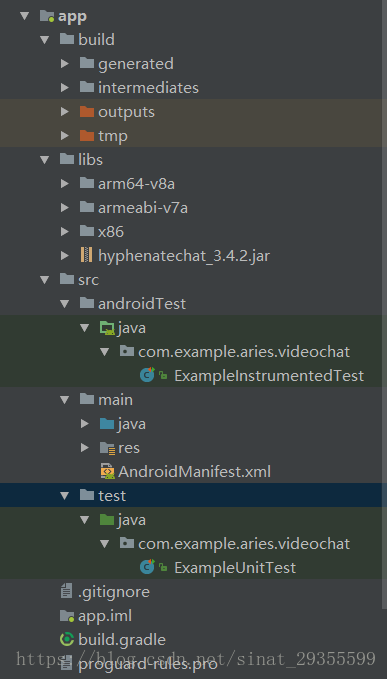Click the test package icon
The width and height of the screenshot is (387, 679).
click(x=127, y=543)
